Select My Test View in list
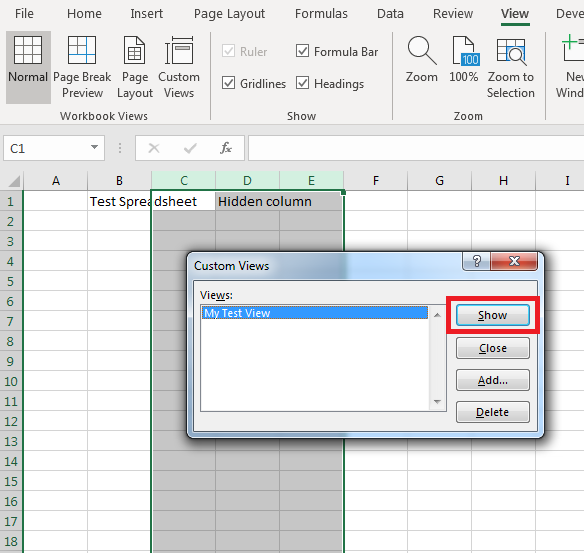584x553 pixels. click(315, 313)
